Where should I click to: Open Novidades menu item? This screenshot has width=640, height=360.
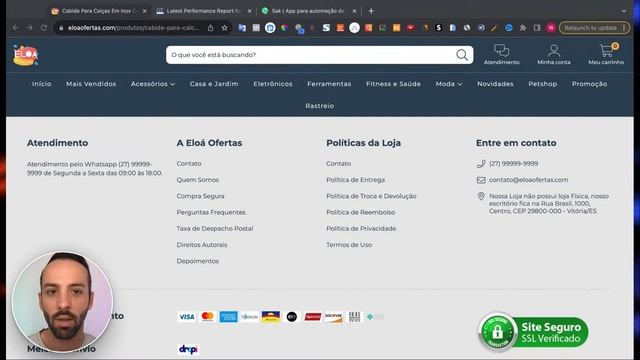[495, 84]
